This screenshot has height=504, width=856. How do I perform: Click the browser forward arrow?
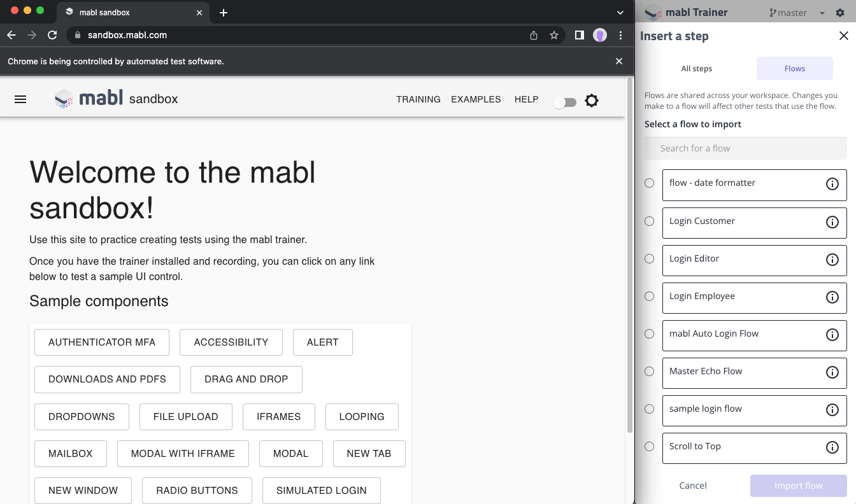pyautogui.click(x=32, y=35)
